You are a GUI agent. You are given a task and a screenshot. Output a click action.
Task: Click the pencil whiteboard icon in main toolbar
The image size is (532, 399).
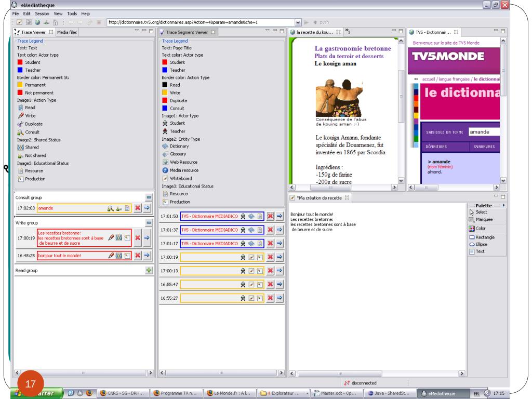(19, 22)
